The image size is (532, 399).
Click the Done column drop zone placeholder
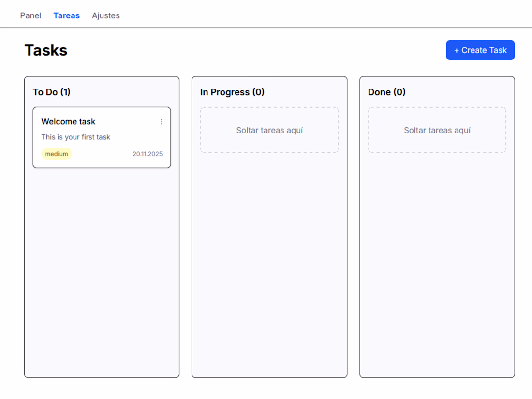pyautogui.click(x=437, y=130)
